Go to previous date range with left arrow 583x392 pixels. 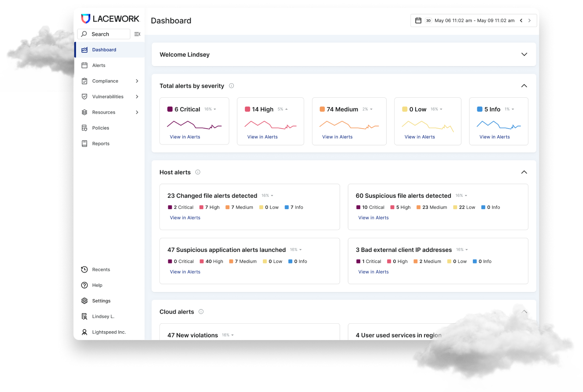pyautogui.click(x=521, y=20)
